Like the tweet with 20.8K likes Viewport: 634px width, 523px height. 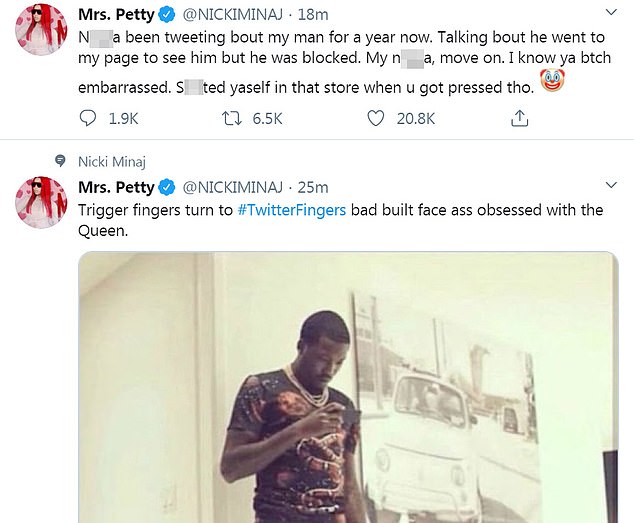(376, 119)
